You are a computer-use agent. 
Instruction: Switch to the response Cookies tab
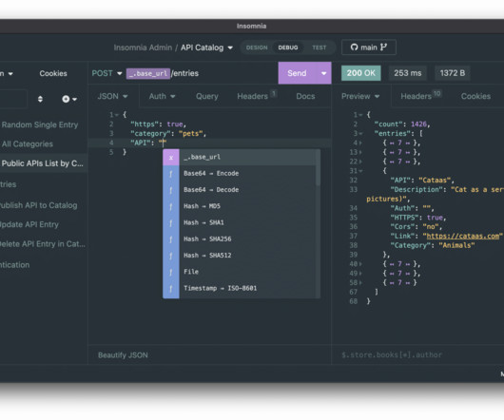point(475,96)
